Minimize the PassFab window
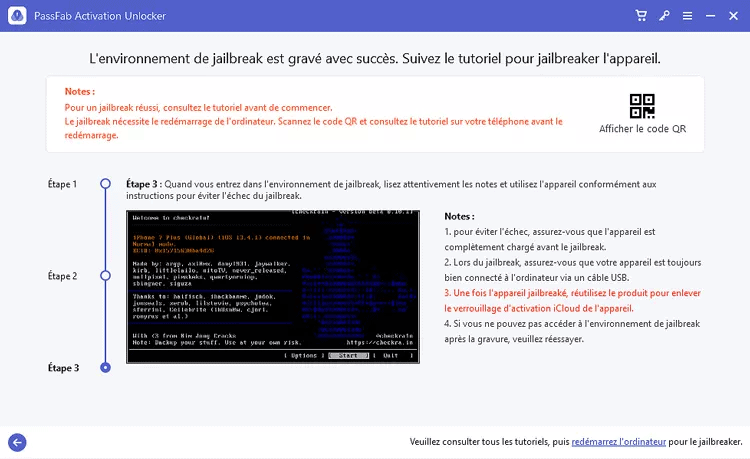This screenshot has height=459, width=750. (x=710, y=16)
